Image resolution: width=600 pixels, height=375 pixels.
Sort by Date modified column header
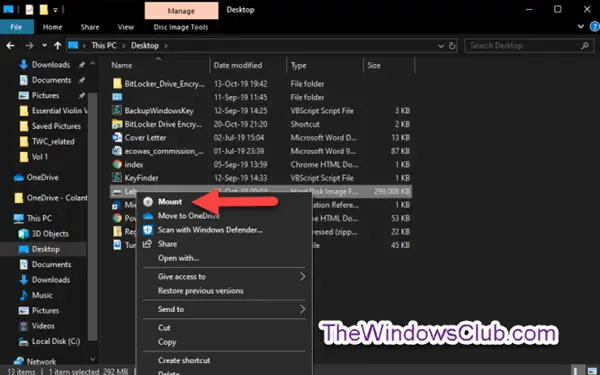point(238,65)
